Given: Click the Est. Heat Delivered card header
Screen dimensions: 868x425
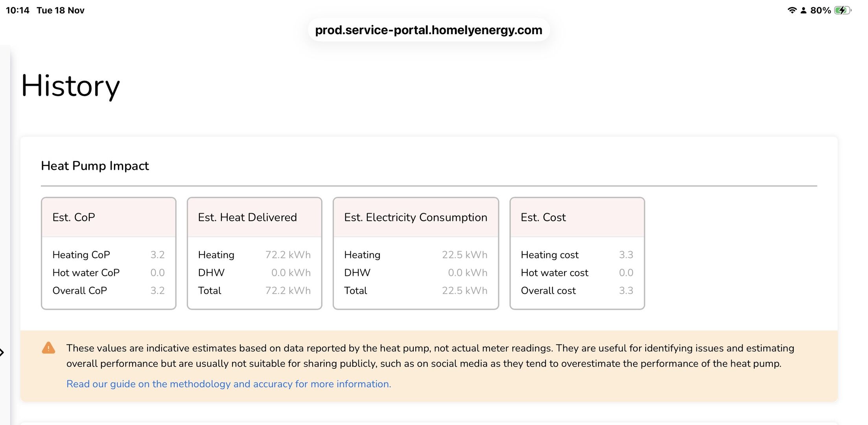Looking at the screenshot, I should 254,217.
